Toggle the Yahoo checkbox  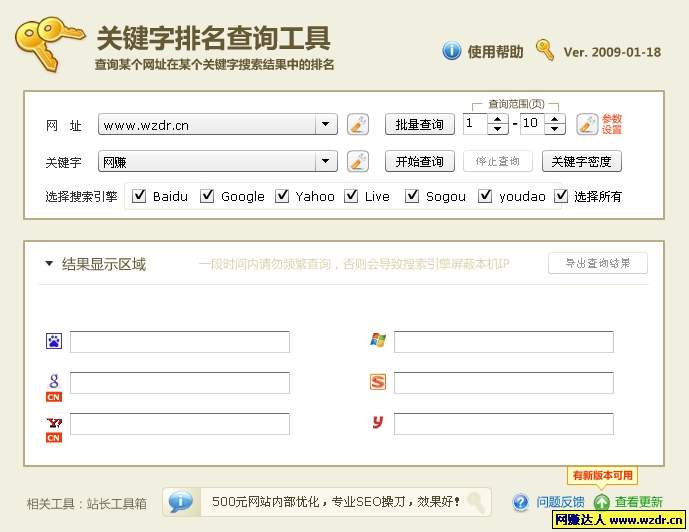[x=282, y=195]
